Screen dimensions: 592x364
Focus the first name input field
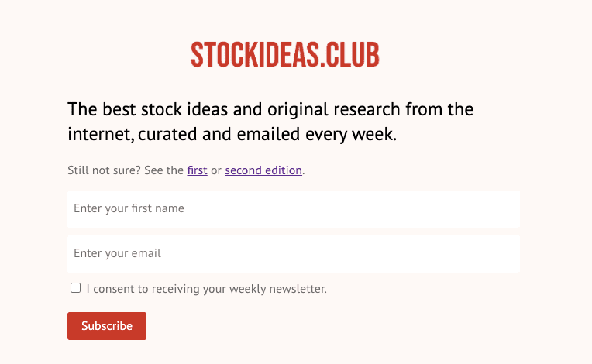point(294,209)
